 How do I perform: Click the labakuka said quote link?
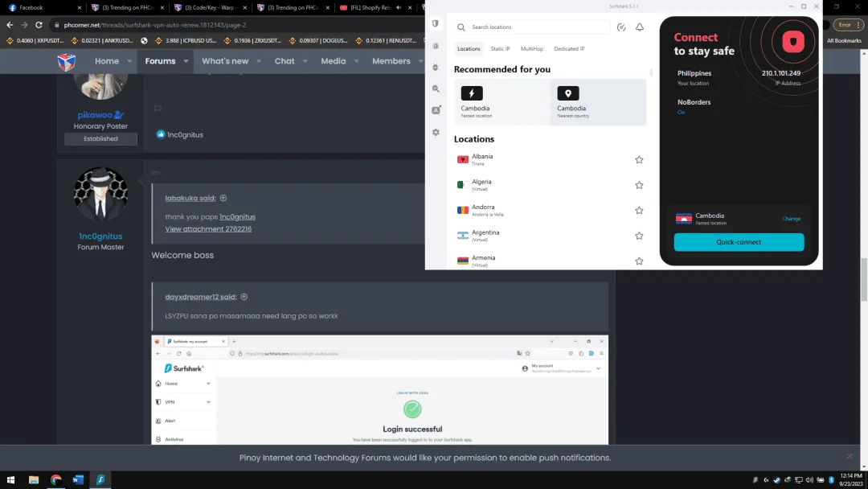[x=190, y=199]
